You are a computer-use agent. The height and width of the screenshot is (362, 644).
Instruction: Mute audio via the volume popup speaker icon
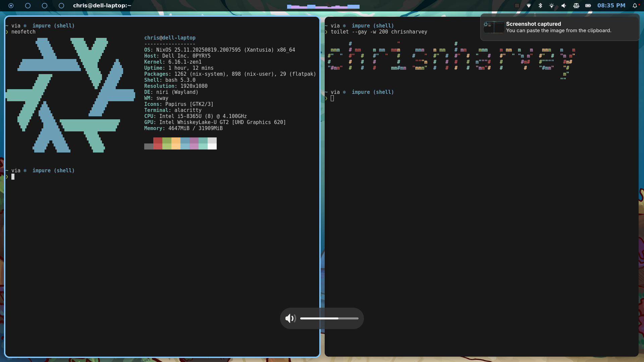coord(290,318)
